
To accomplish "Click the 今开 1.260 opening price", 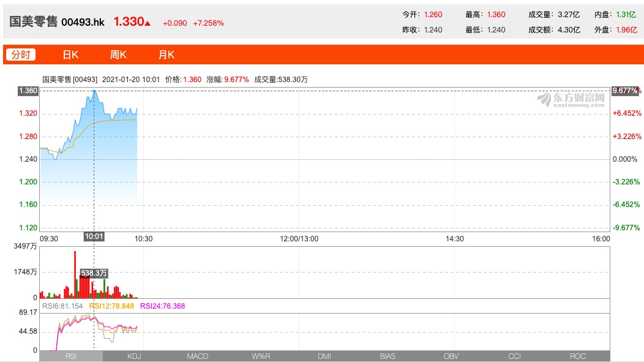I will click(x=422, y=14).
